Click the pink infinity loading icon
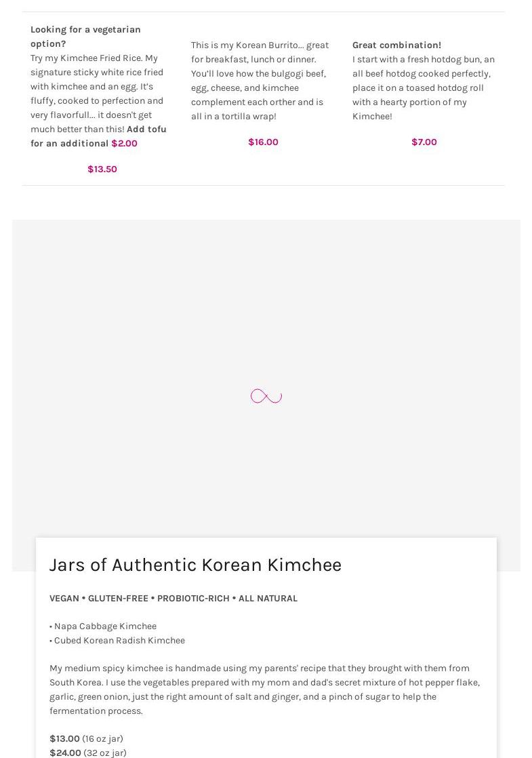Viewport: 532px width, 758px height. click(x=266, y=396)
